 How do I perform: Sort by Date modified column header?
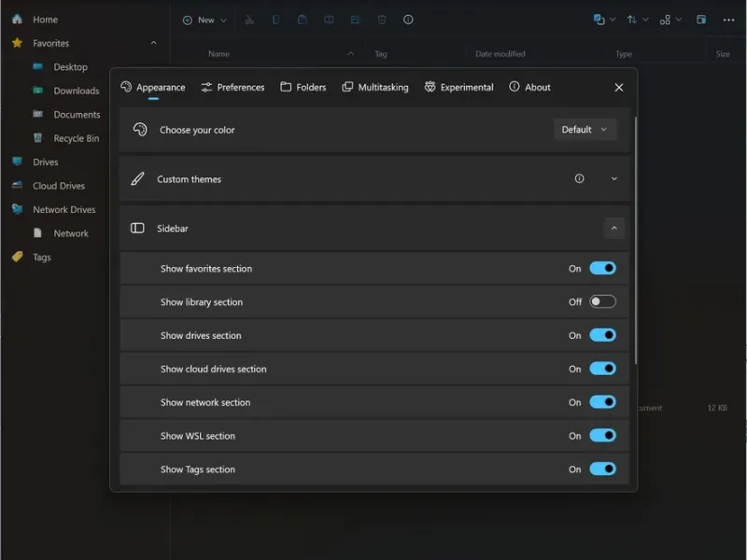(x=500, y=54)
